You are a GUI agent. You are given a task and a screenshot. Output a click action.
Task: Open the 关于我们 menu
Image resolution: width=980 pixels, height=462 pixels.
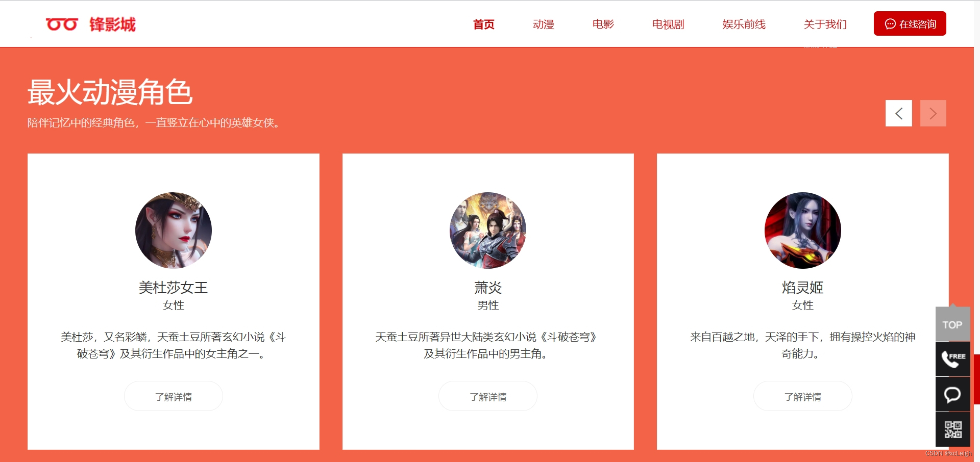tap(825, 24)
